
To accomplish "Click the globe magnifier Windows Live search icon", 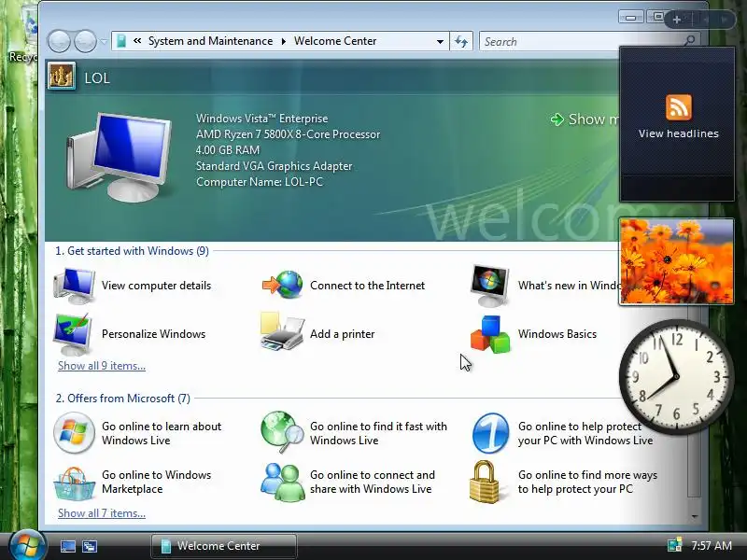I will (282, 432).
